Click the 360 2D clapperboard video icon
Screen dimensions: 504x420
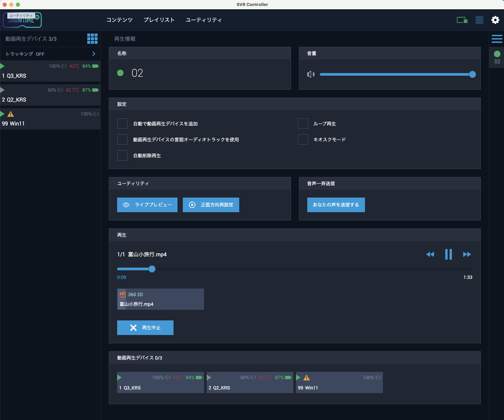tap(123, 294)
